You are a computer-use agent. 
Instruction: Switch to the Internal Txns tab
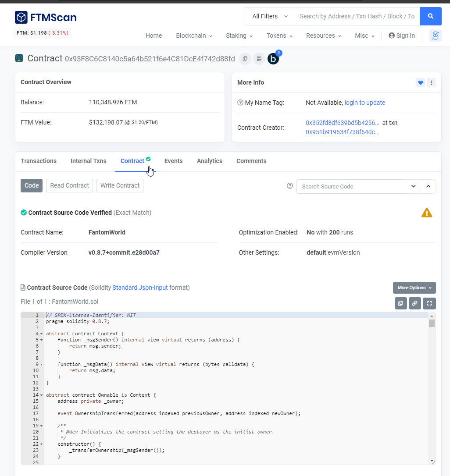pyautogui.click(x=89, y=161)
